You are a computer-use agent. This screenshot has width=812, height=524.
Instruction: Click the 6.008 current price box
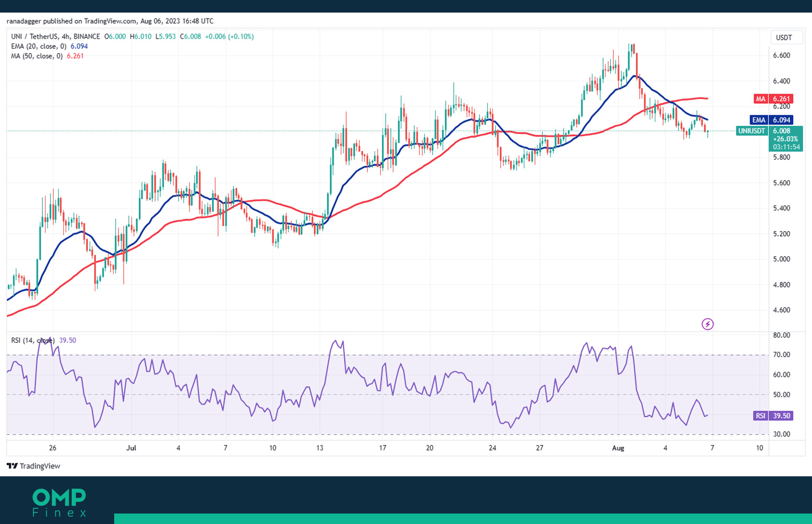pos(786,139)
